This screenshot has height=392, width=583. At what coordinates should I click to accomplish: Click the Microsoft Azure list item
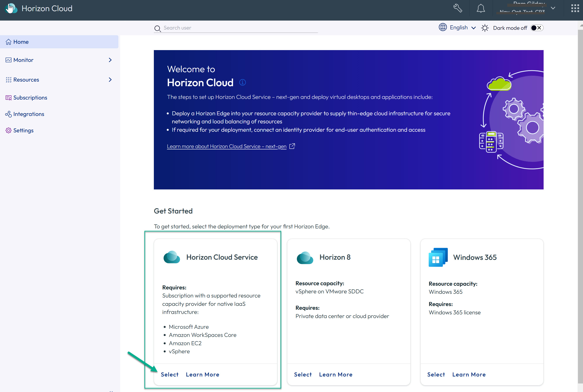click(189, 327)
